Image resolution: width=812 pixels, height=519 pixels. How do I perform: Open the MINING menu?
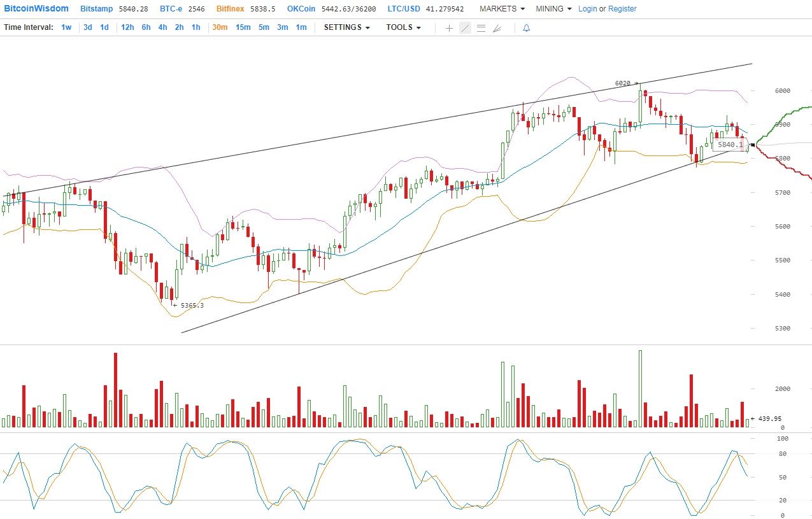[x=553, y=9]
